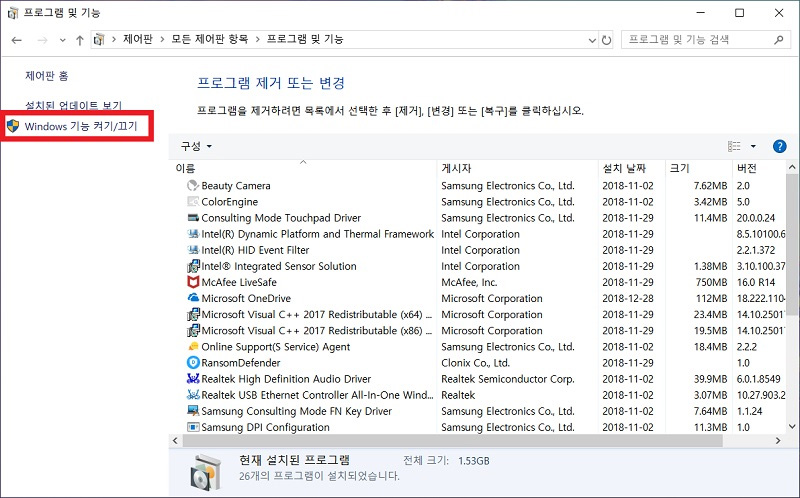Click the Samsung DPI Configuration icon

[193, 427]
